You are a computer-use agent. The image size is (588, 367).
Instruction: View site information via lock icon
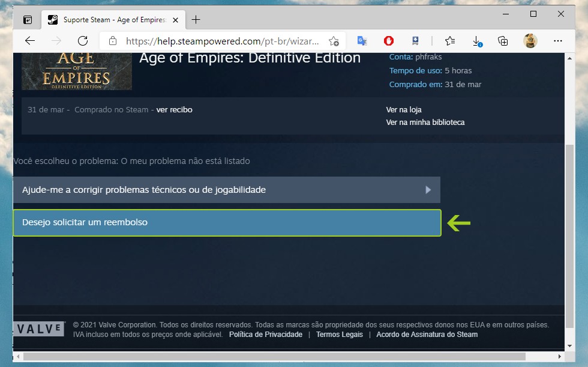coord(112,41)
